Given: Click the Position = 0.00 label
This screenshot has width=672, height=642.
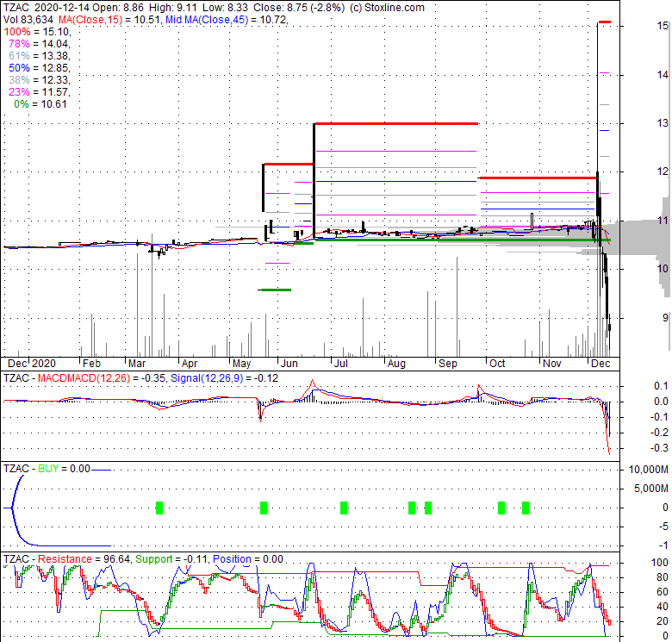Looking at the screenshot, I should tap(248, 559).
